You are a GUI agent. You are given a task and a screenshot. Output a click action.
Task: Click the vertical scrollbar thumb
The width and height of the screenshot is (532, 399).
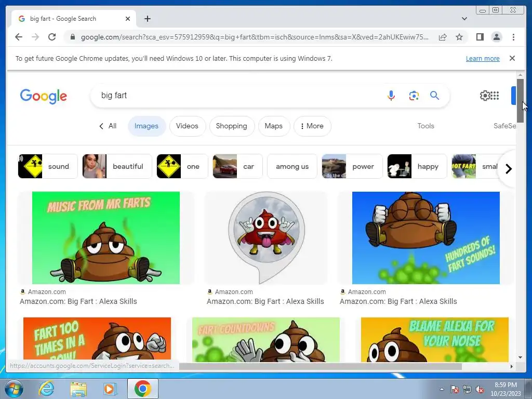click(520, 100)
